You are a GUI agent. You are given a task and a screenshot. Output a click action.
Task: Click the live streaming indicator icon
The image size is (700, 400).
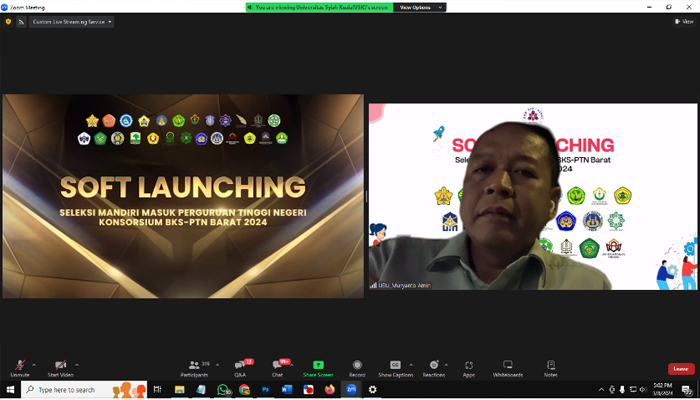(x=21, y=21)
